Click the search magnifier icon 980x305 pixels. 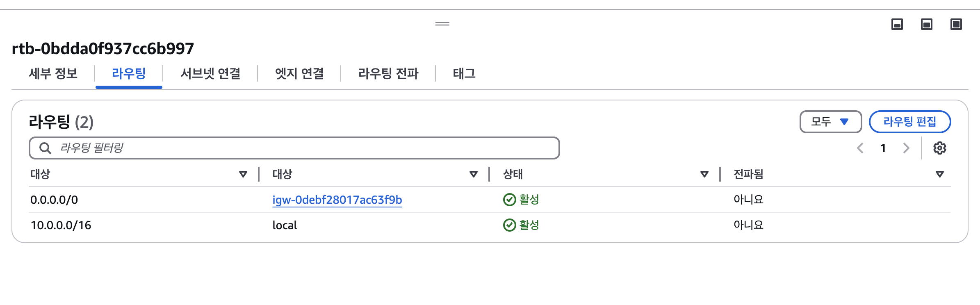click(45, 148)
